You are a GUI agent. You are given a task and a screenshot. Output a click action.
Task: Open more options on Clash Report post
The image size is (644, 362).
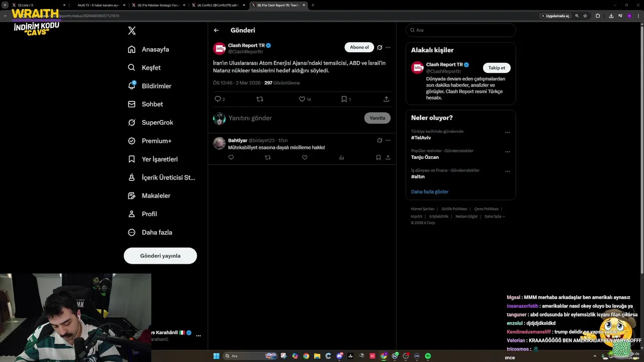(388, 47)
